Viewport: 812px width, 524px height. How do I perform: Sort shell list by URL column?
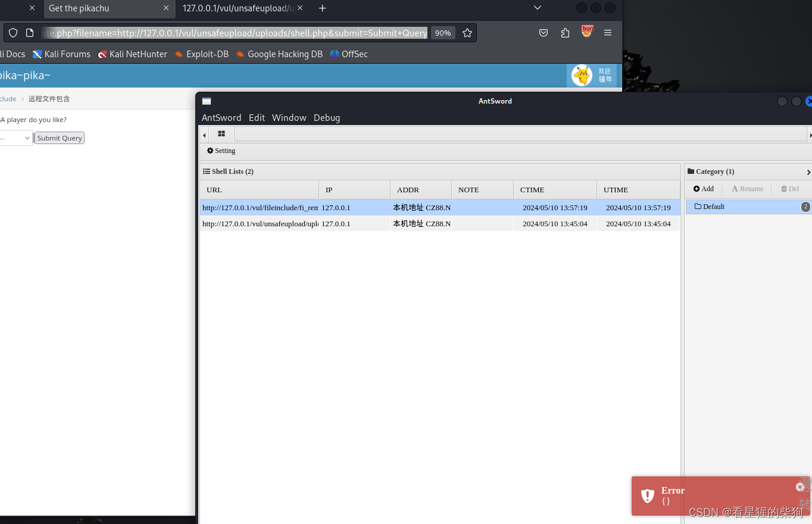(260, 190)
